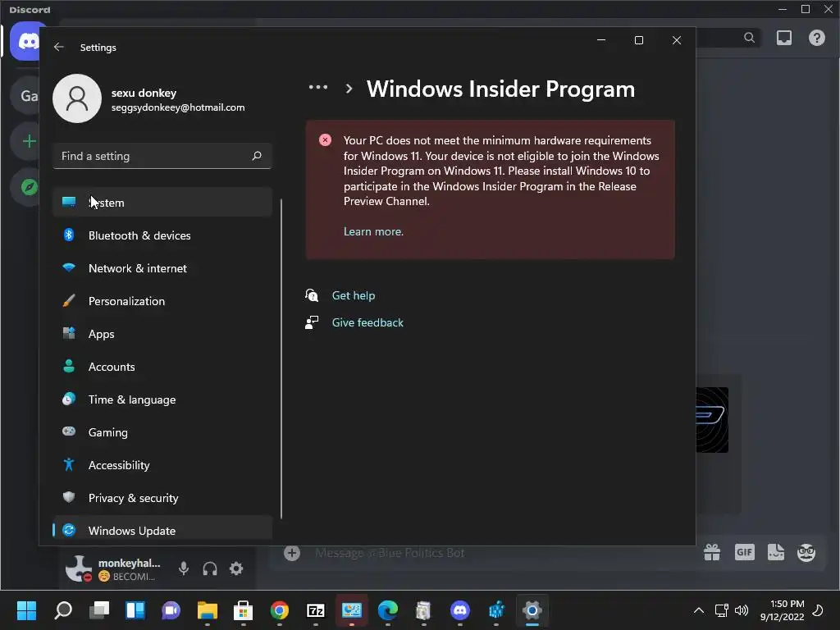Open System settings category
This screenshot has width=840, height=630.
tap(162, 203)
